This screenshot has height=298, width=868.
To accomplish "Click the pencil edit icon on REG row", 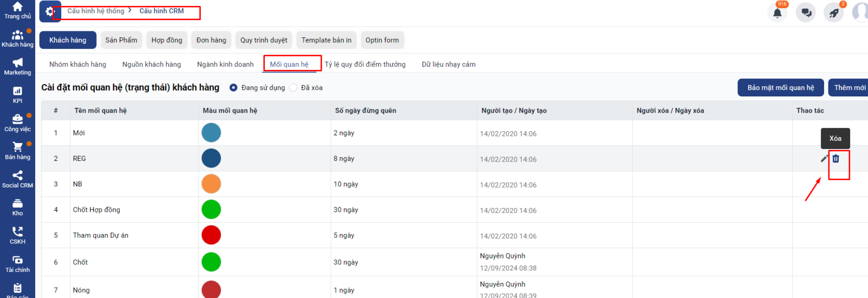I will point(824,159).
